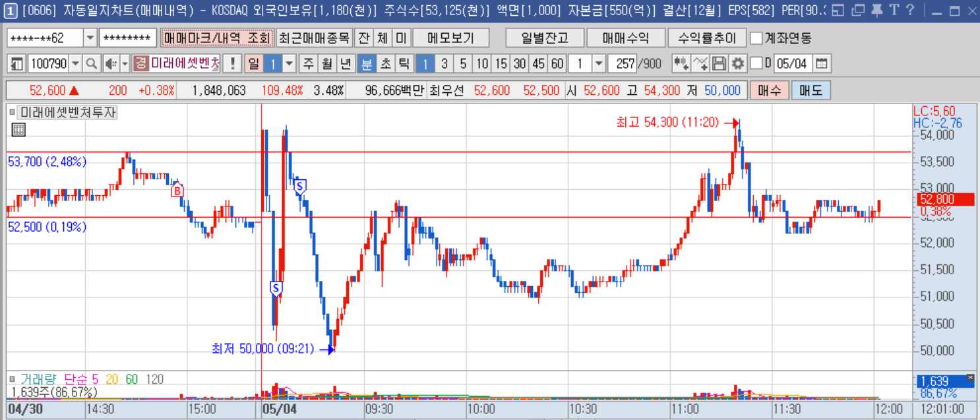This screenshot has width=980, height=420.
Task: Expand the speaker icon dropdown arrow
Action: coord(125,64)
